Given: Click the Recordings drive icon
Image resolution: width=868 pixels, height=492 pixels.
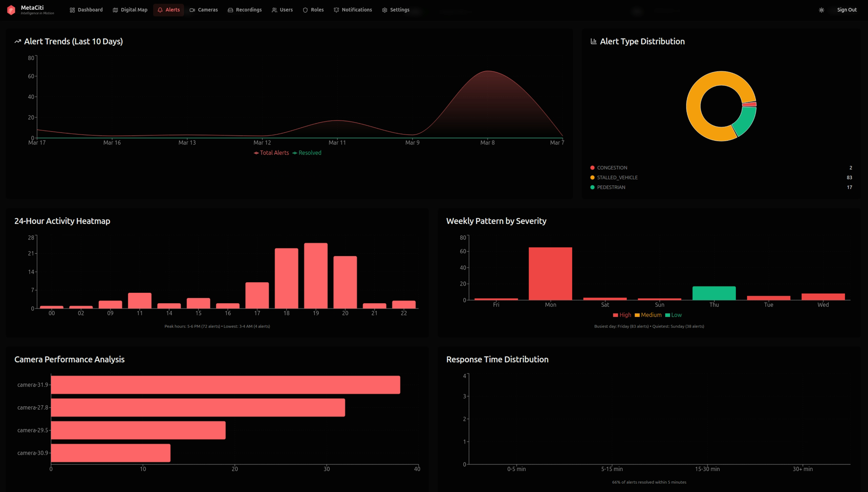Looking at the screenshot, I should click(x=230, y=10).
